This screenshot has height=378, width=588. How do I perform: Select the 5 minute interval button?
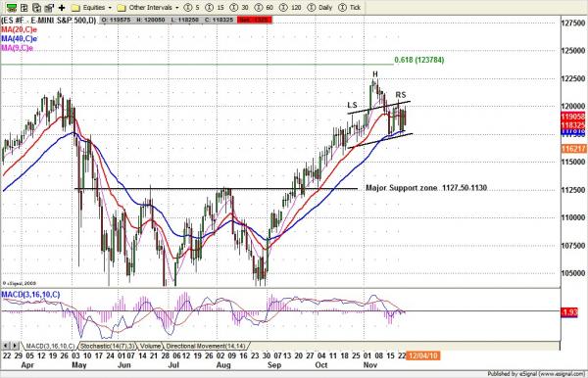pyautogui.click(x=192, y=8)
